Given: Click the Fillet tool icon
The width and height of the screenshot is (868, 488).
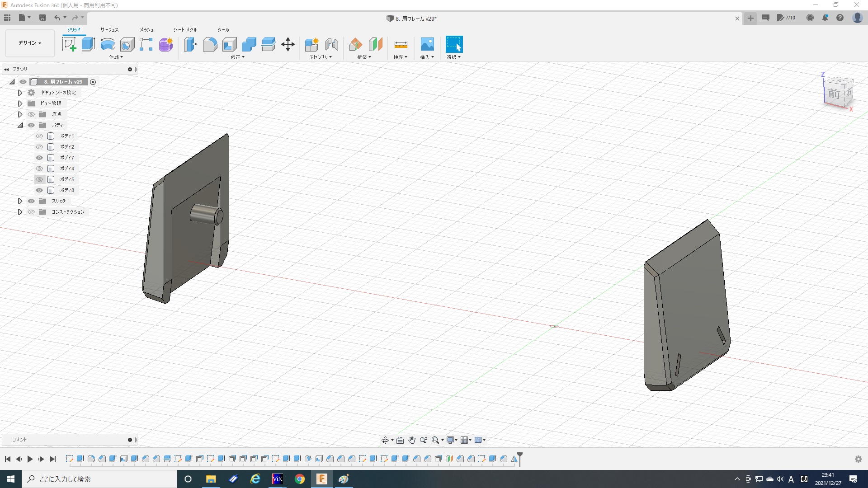Looking at the screenshot, I should point(210,44).
